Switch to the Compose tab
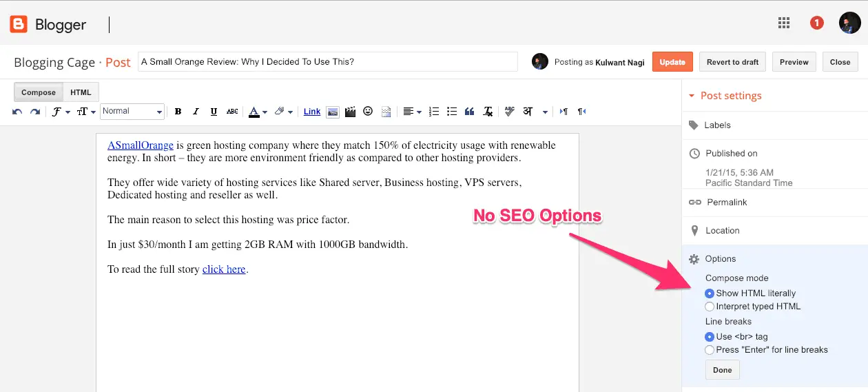 (39, 92)
